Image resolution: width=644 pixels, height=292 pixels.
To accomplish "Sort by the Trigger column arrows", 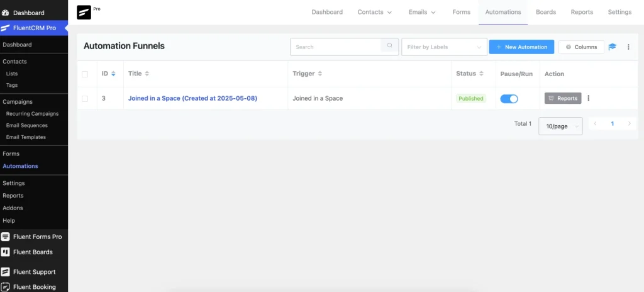I will [x=320, y=74].
